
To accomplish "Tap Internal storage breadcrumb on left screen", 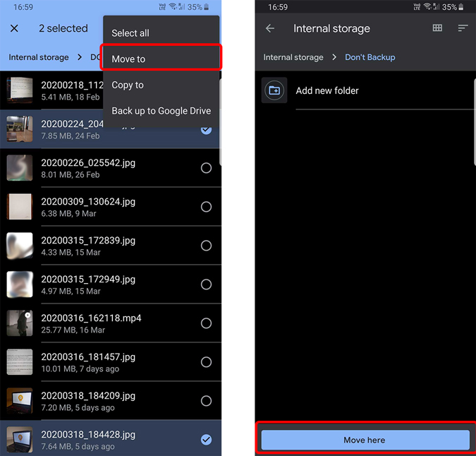I will coord(39,57).
